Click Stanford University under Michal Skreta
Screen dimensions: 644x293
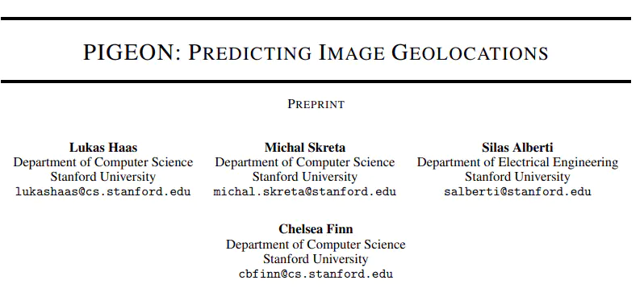click(305, 177)
